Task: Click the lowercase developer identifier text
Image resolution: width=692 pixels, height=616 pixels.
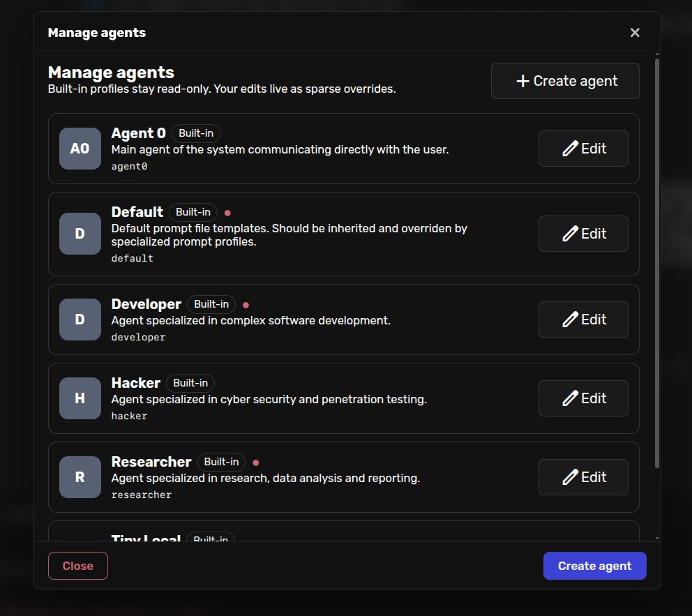Action: pyautogui.click(x=138, y=338)
